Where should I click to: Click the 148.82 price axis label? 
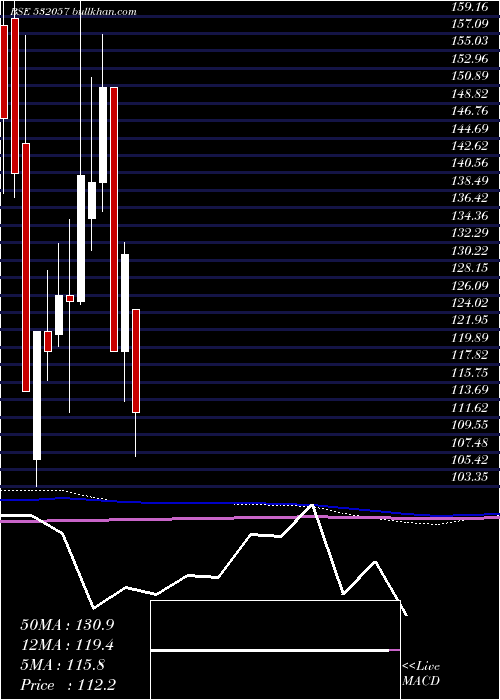pos(469,94)
